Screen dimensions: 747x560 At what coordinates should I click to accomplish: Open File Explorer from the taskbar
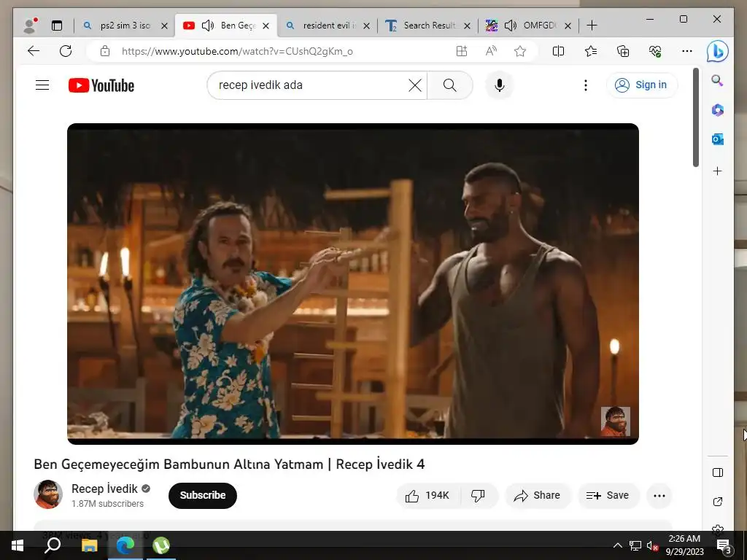tap(89, 545)
